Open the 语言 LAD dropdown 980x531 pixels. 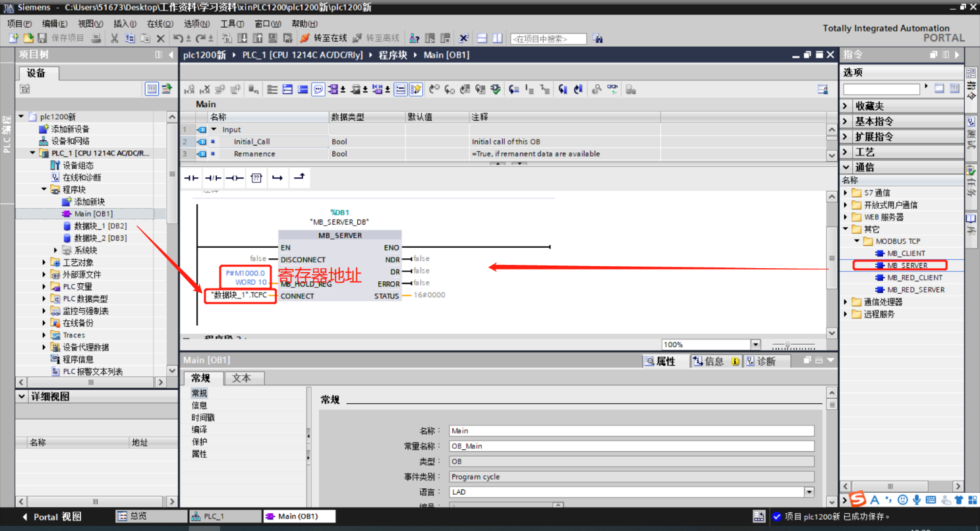[809, 492]
